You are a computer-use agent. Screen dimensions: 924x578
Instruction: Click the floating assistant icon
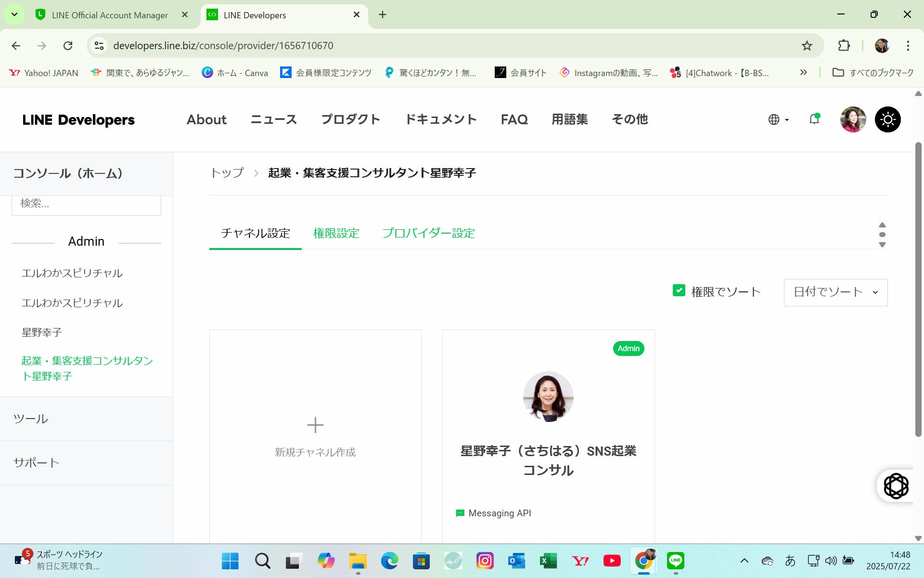(896, 486)
